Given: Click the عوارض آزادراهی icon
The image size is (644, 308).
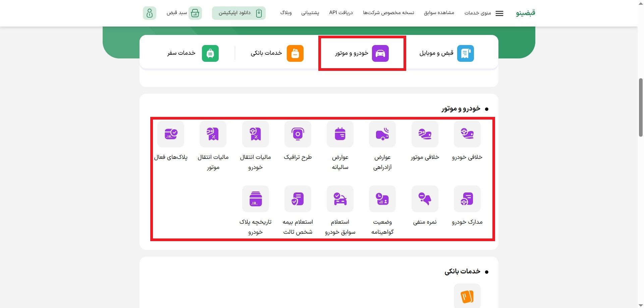Looking at the screenshot, I should (x=382, y=134).
